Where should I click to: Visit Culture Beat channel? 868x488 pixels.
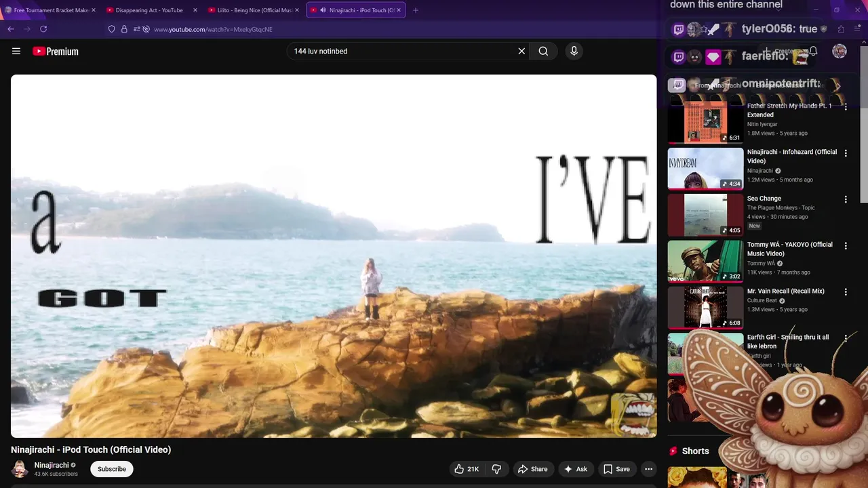(762, 300)
